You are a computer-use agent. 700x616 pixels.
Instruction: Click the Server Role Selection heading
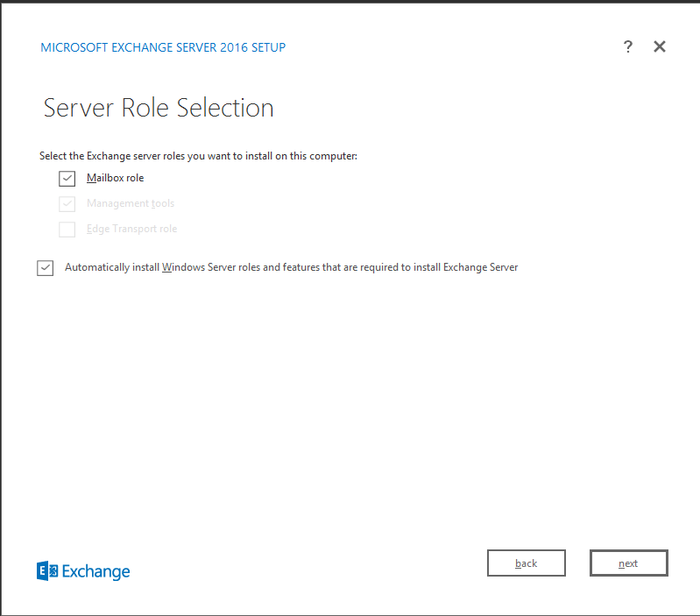pos(159,108)
